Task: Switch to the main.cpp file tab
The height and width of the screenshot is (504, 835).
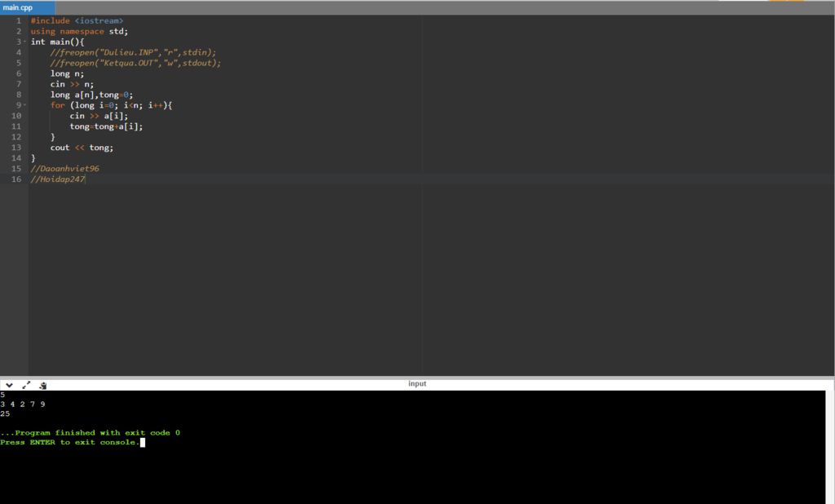Action: point(27,7)
